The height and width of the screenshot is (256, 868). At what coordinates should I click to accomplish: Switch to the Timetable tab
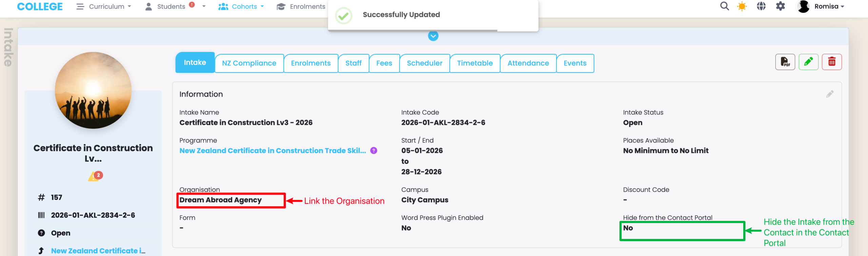[x=475, y=63]
